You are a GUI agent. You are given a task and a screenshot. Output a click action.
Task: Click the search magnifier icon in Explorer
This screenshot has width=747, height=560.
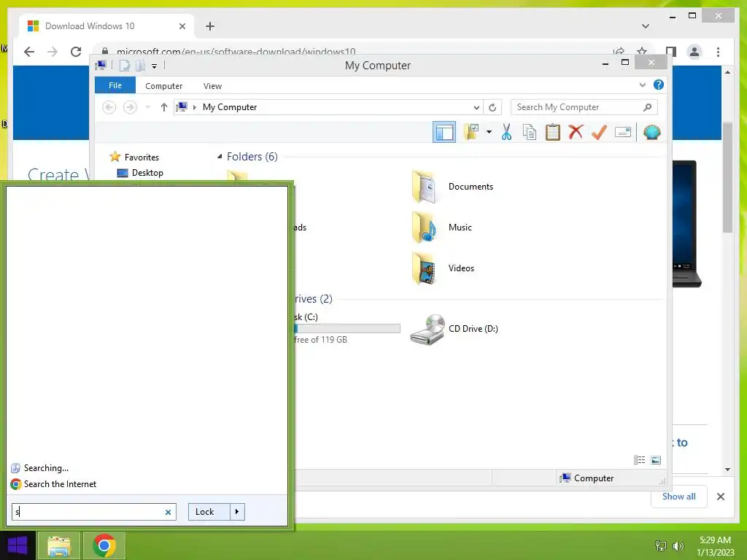click(x=648, y=107)
